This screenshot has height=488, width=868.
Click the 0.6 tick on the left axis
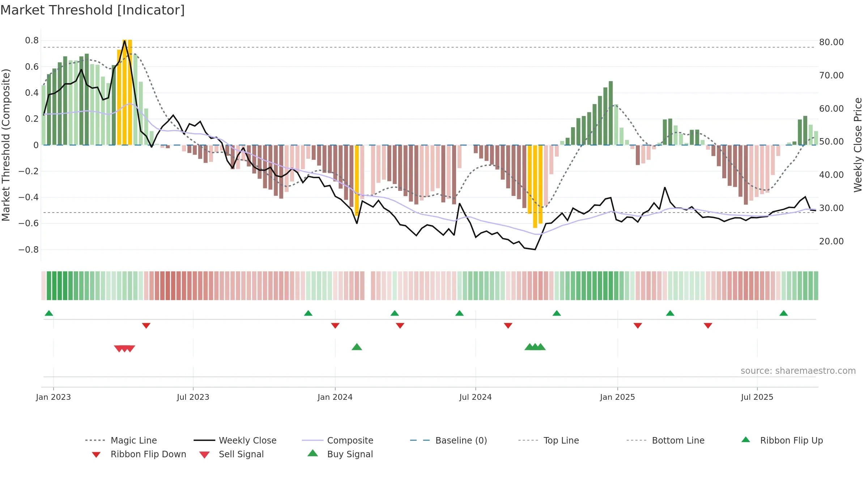[32, 67]
